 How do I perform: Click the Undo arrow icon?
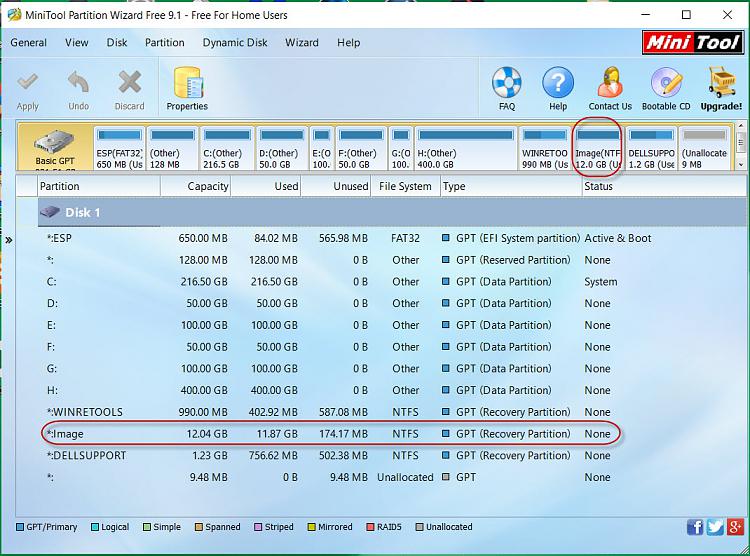coord(78,82)
